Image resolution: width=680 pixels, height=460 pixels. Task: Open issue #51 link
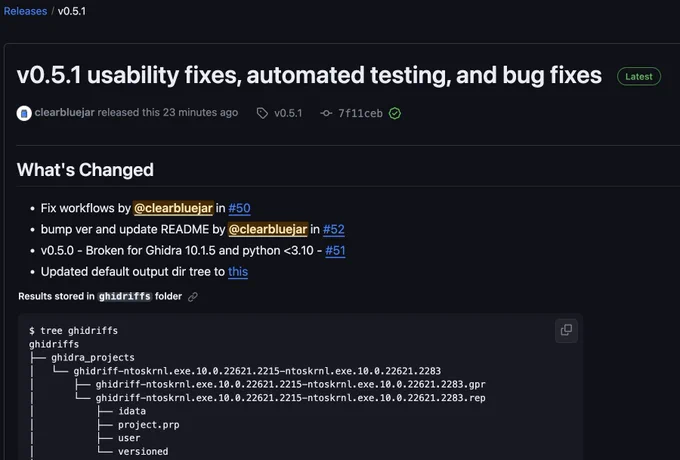(x=335, y=251)
